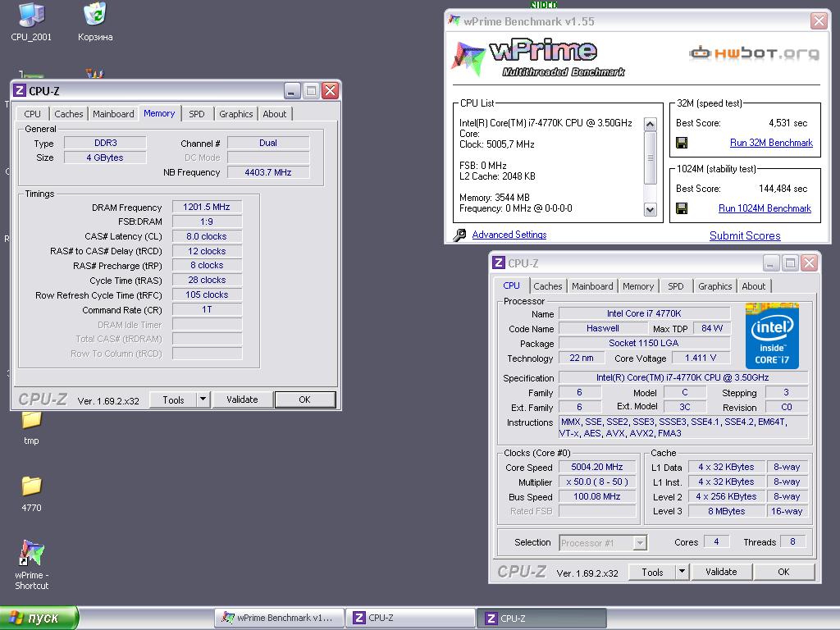Open Mainboard tab in Memory CPU-Z window
The height and width of the screenshot is (630, 840).
113,114
